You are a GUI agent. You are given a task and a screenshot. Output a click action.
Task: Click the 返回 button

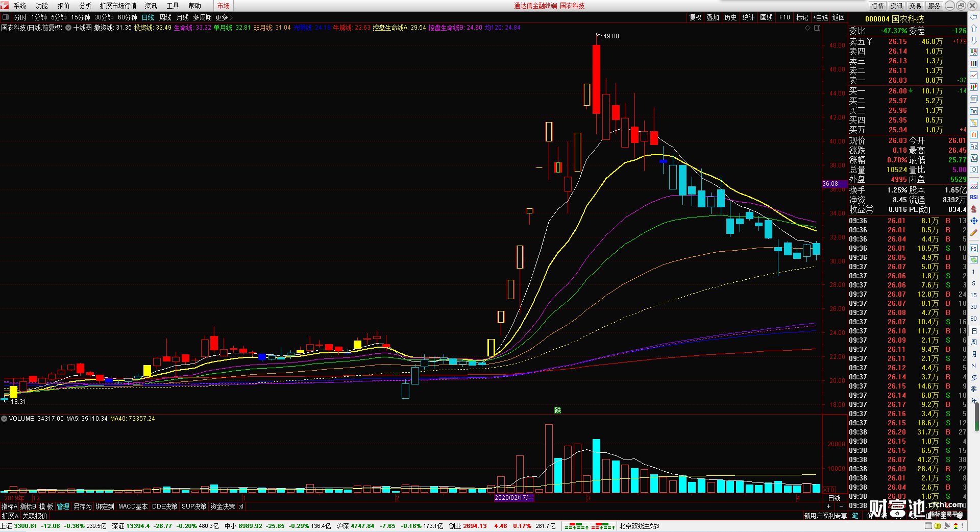(839, 17)
